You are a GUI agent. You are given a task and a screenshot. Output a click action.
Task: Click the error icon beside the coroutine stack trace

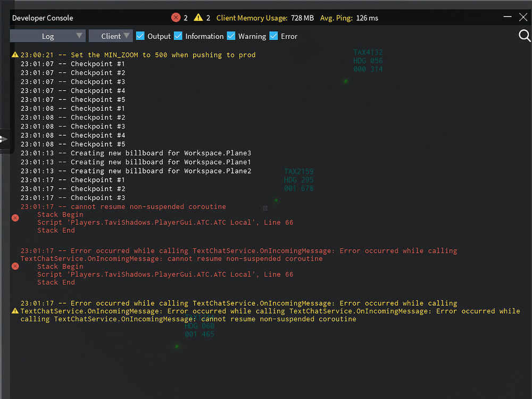pyautogui.click(x=15, y=218)
